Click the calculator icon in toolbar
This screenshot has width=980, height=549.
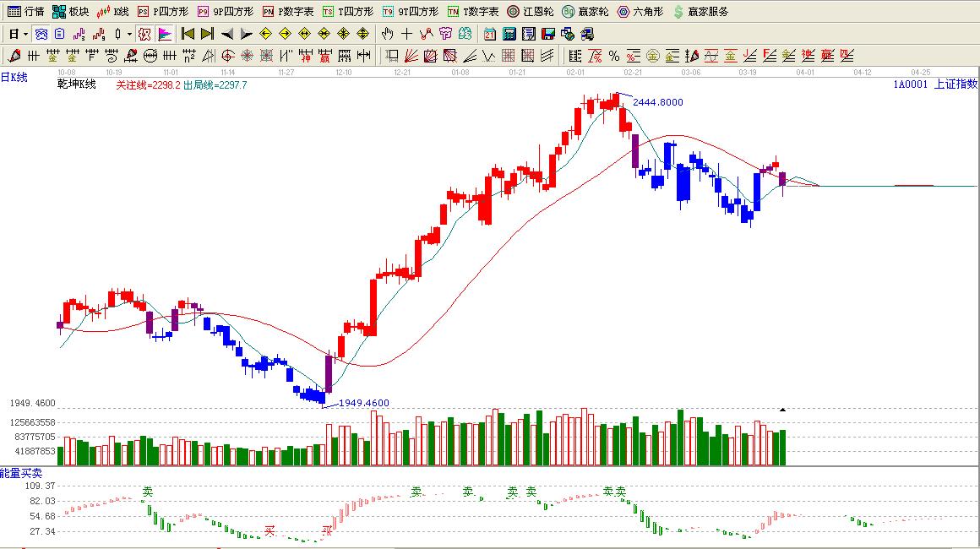(x=509, y=34)
